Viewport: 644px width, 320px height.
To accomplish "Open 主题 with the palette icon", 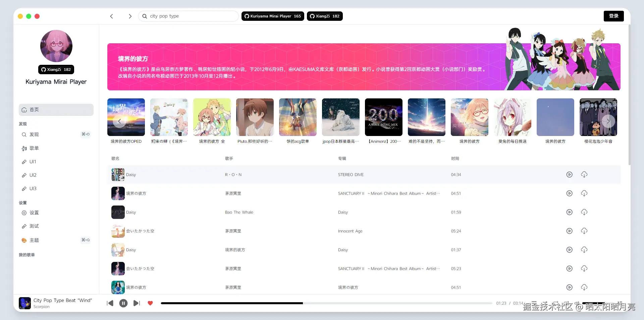I will point(56,240).
